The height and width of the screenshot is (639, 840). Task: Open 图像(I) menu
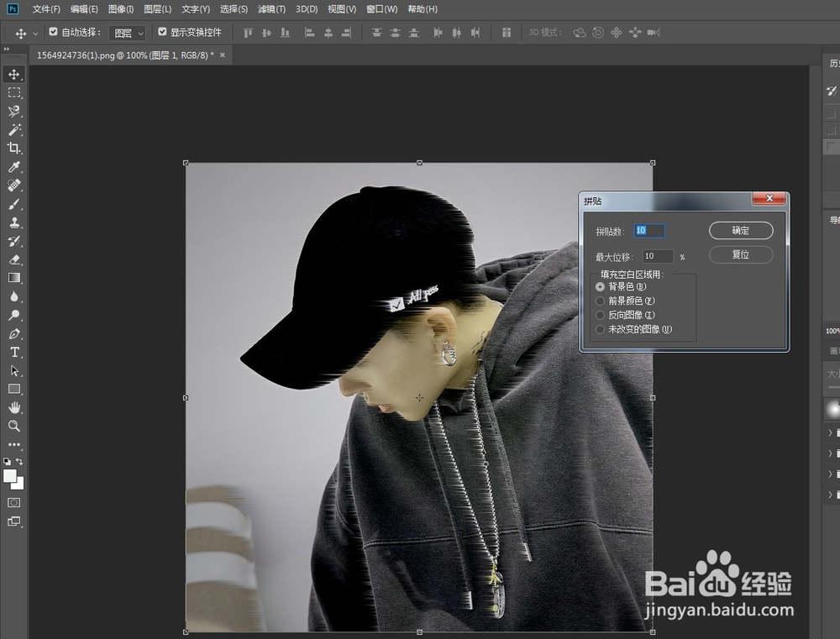tap(120, 9)
